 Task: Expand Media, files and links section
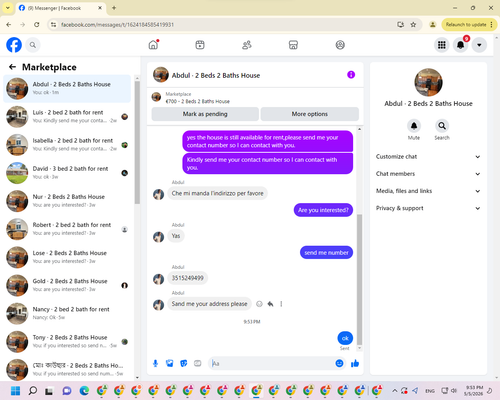pos(428,191)
